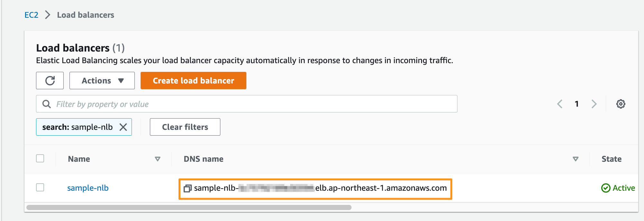The image size is (644, 221).
Task: Sort by the DNS name column arrow
Action: pyautogui.click(x=575, y=159)
